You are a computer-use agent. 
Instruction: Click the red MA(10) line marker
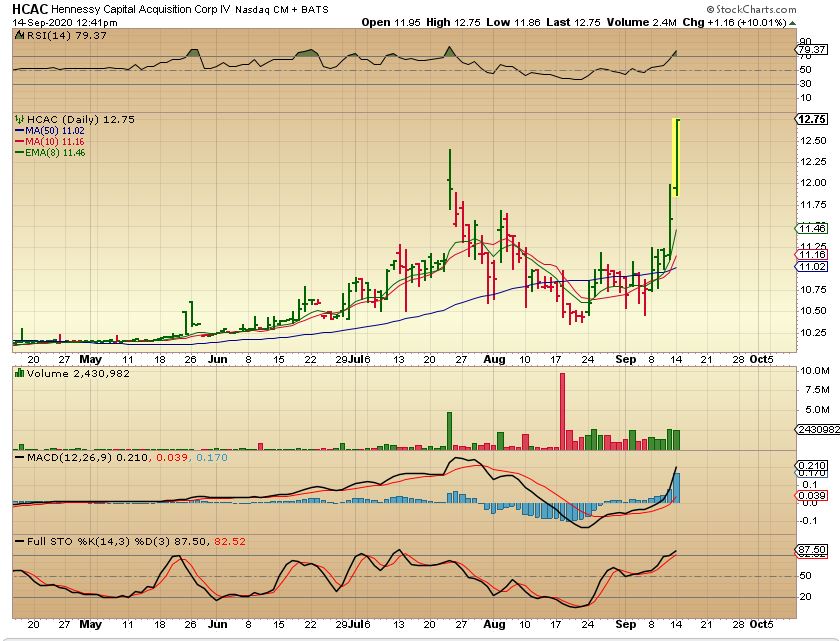(x=19, y=142)
